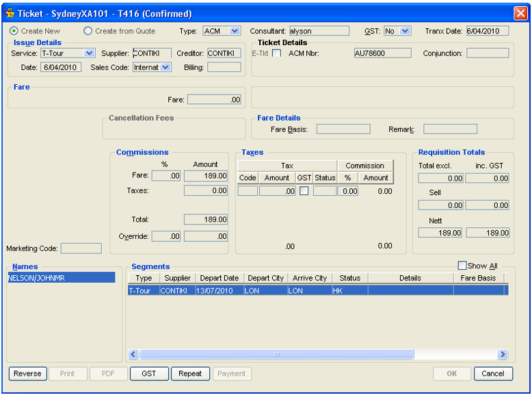Click the Conjunction field

click(x=488, y=53)
